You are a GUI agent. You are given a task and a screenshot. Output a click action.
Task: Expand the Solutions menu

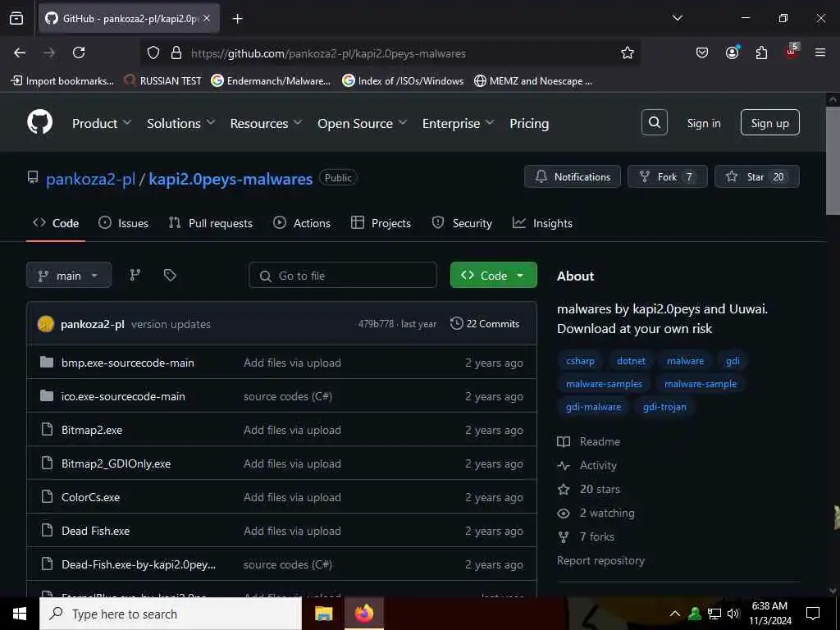[181, 123]
